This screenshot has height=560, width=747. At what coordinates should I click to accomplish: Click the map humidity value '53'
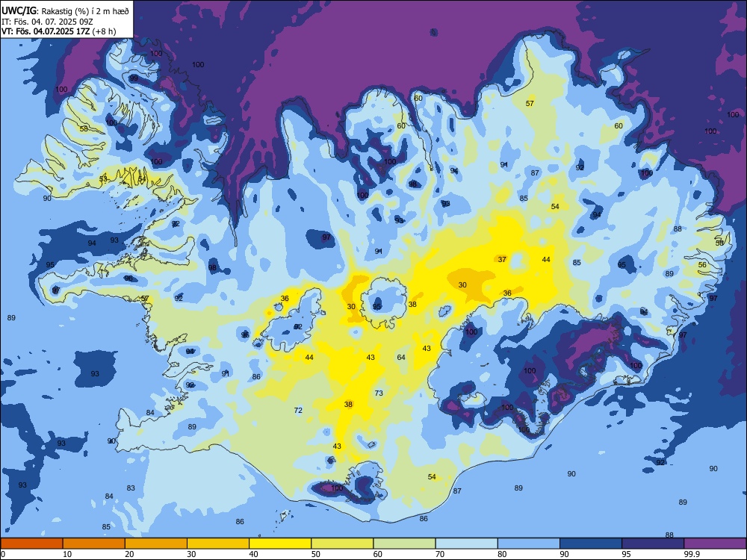coord(103,178)
